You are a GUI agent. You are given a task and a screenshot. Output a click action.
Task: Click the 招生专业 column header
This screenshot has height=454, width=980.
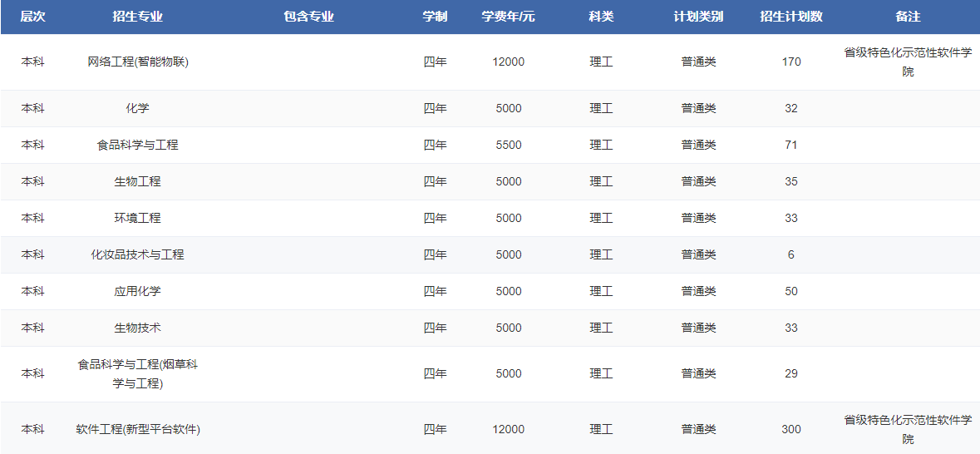click(137, 17)
